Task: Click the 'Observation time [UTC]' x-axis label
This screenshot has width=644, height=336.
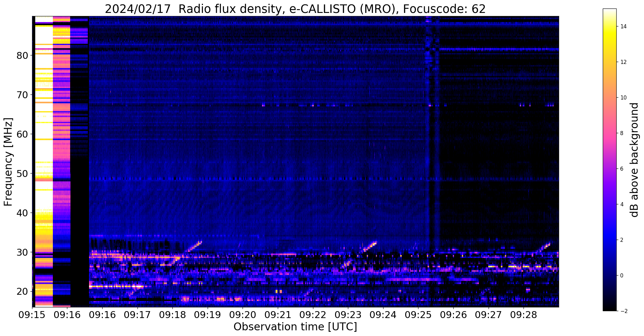Action: click(295, 327)
